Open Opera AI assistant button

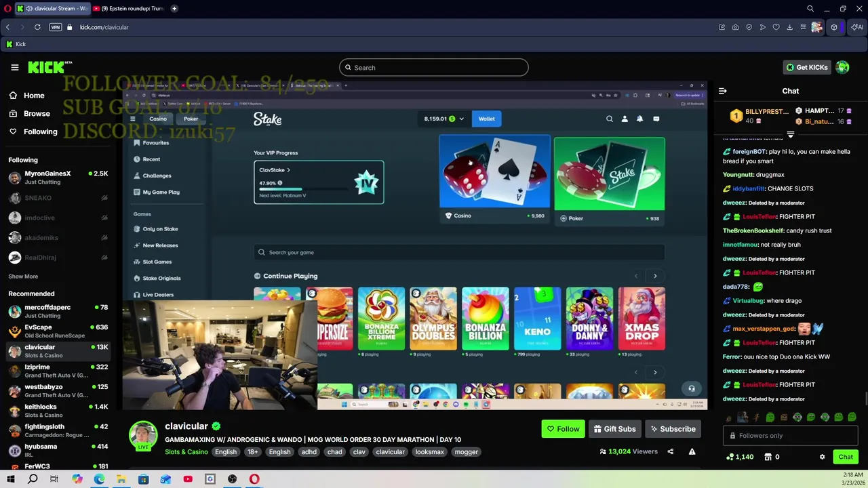[858, 27]
